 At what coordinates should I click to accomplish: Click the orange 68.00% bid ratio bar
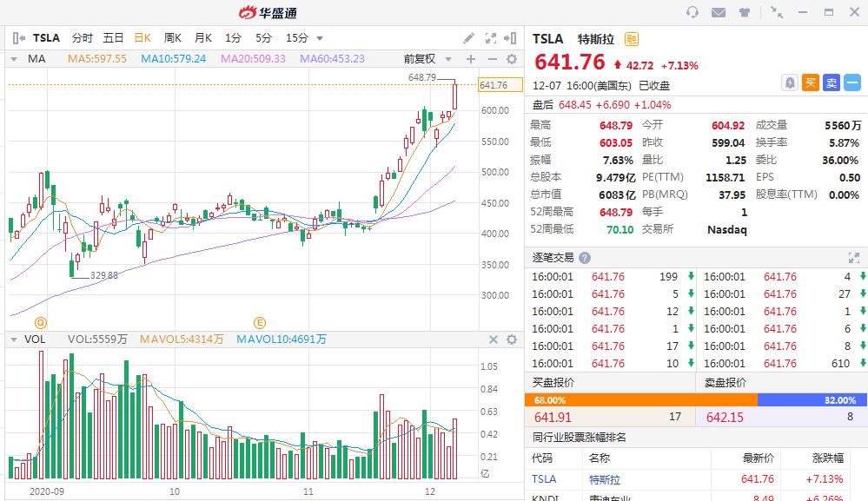640,400
